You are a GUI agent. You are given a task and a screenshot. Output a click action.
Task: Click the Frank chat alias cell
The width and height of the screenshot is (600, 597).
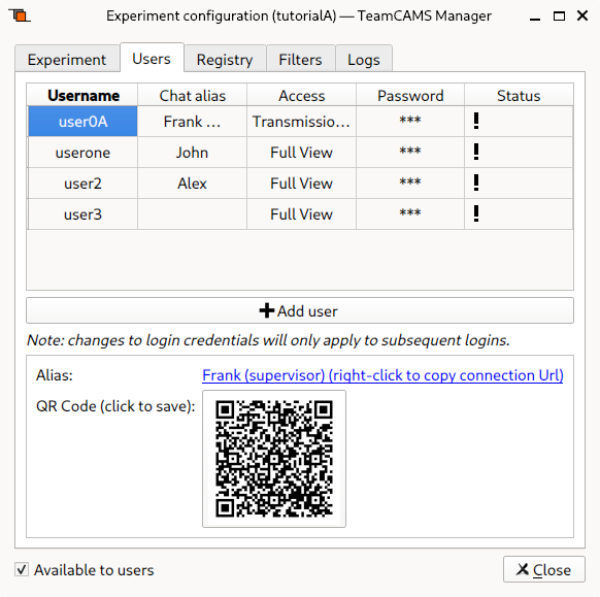192,121
